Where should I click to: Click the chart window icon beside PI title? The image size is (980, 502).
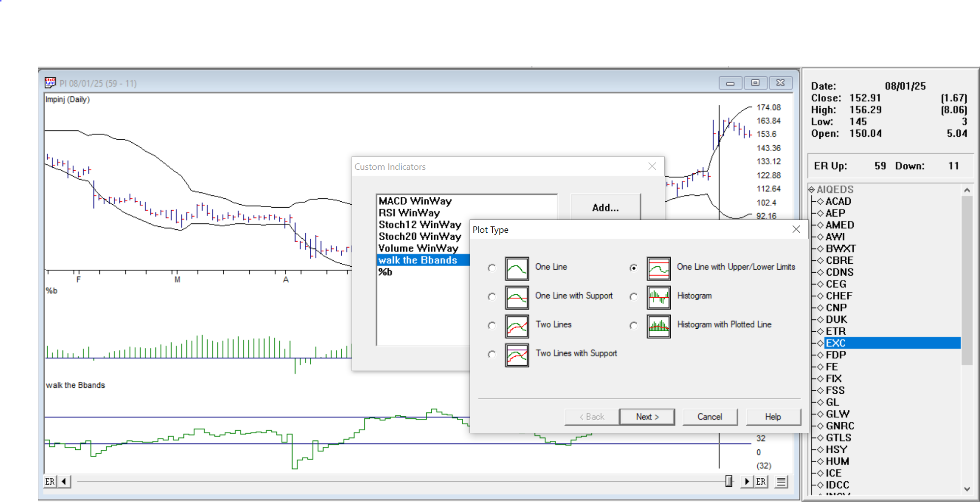point(50,83)
